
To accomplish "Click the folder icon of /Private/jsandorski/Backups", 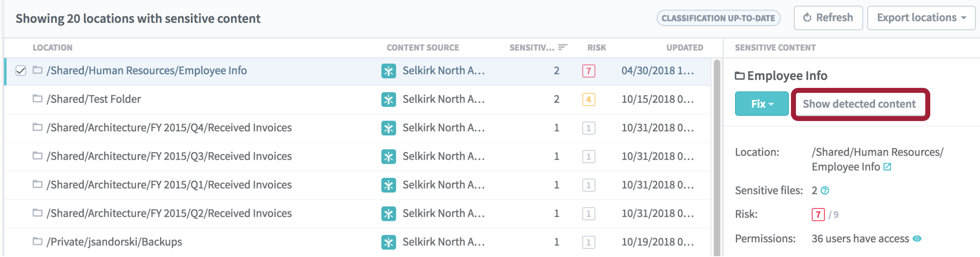I will (38, 241).
